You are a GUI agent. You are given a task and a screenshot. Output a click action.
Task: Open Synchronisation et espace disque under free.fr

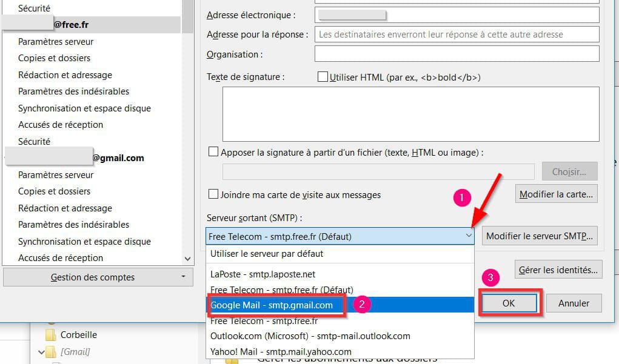(84, 108)
